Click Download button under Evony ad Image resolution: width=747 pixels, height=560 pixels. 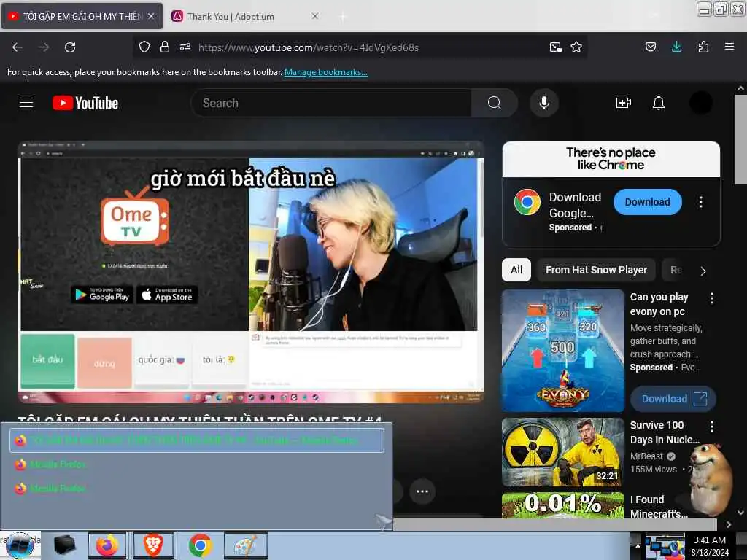coord(673,399)
